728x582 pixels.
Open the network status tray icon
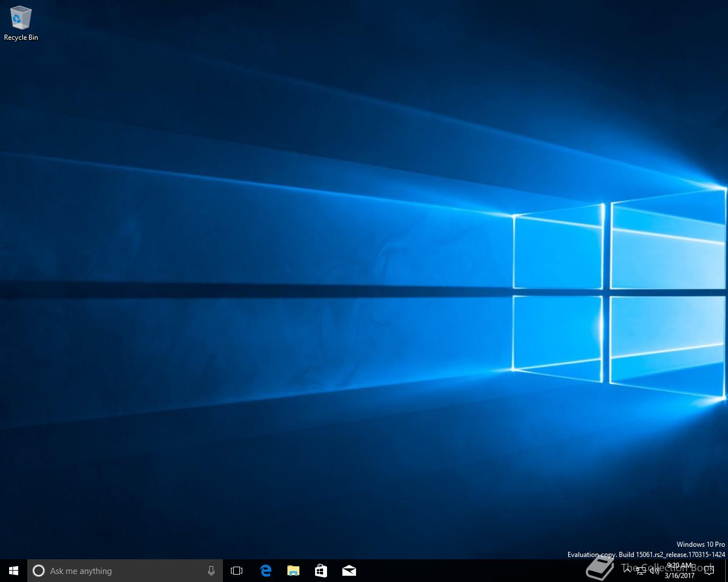point(640,571)
